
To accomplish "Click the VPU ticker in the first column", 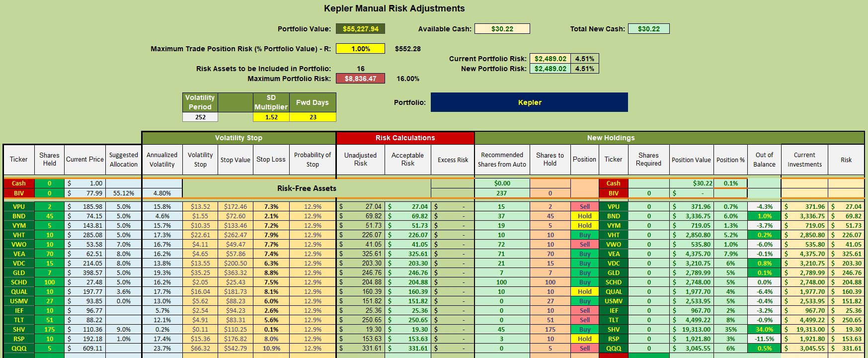I will pos(19,207).
